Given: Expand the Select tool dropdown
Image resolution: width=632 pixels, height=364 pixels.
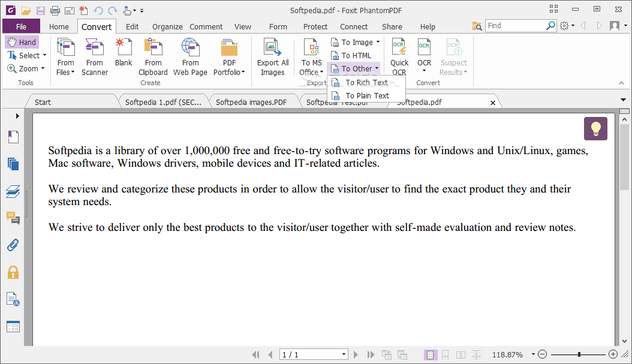Looking at the screenshot, I should click(x=44, y=55).
